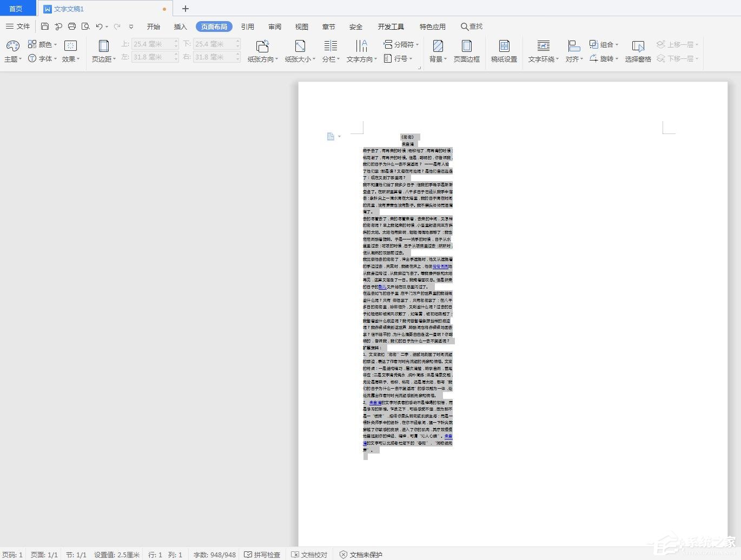This screenshot has width=741, height=560.
Task: Switch to the 插入 ribbon tab
Action: 180,26
